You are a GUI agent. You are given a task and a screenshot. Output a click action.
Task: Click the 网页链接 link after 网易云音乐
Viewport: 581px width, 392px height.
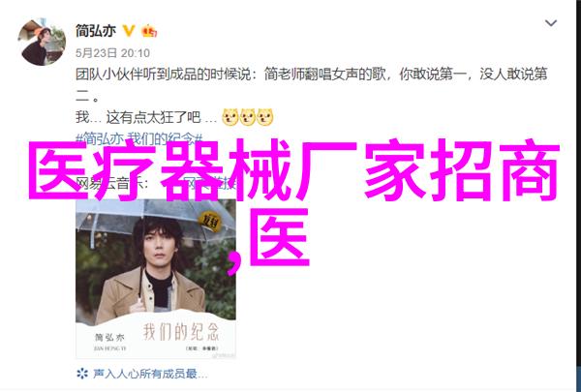pyautogui.click(x=210, y=183)
